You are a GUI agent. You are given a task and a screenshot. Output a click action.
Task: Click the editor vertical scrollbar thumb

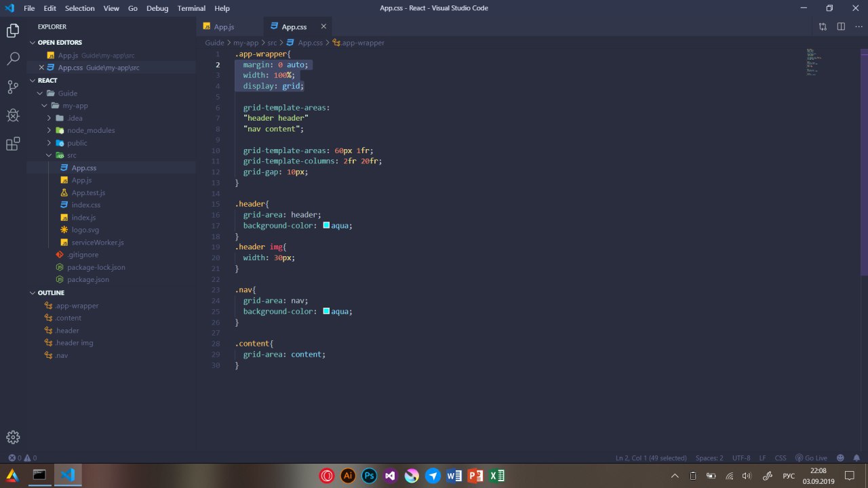(x=865, y=161)
